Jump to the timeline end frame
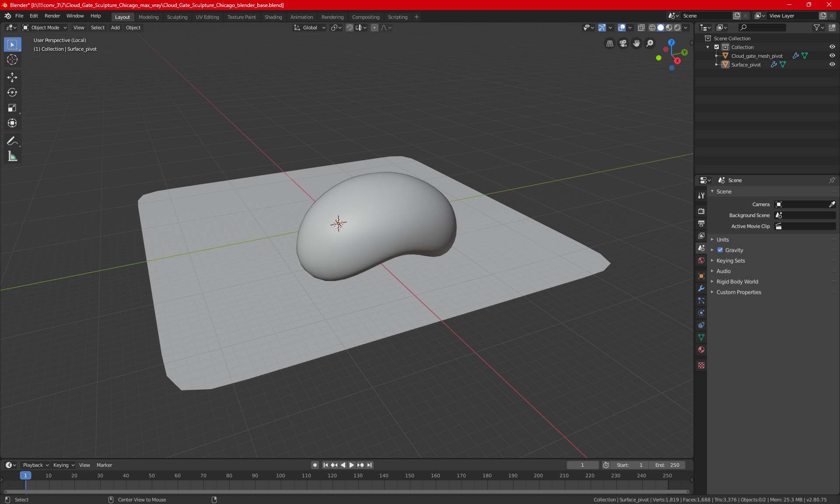Screen dimensions: 840x504 (x=369, y=465)
